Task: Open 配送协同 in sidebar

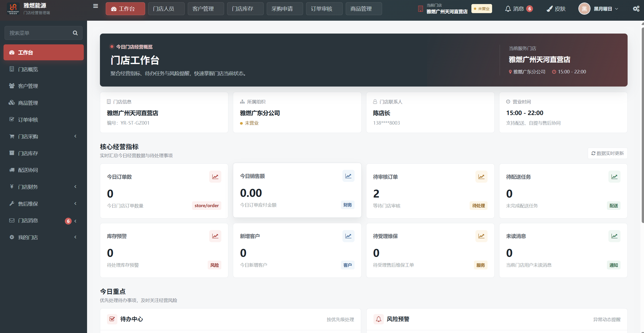Action: coord(44,170)
